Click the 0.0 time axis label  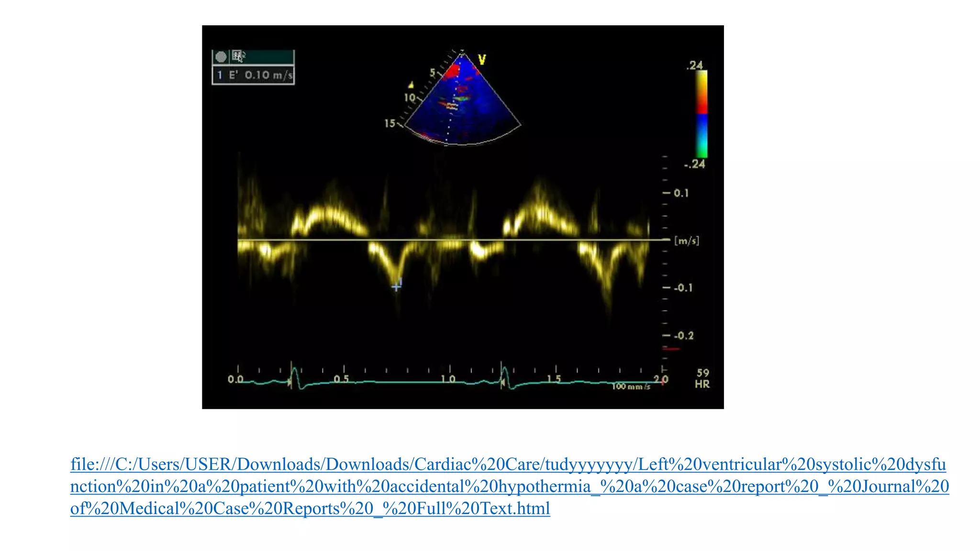click(235, 379)
